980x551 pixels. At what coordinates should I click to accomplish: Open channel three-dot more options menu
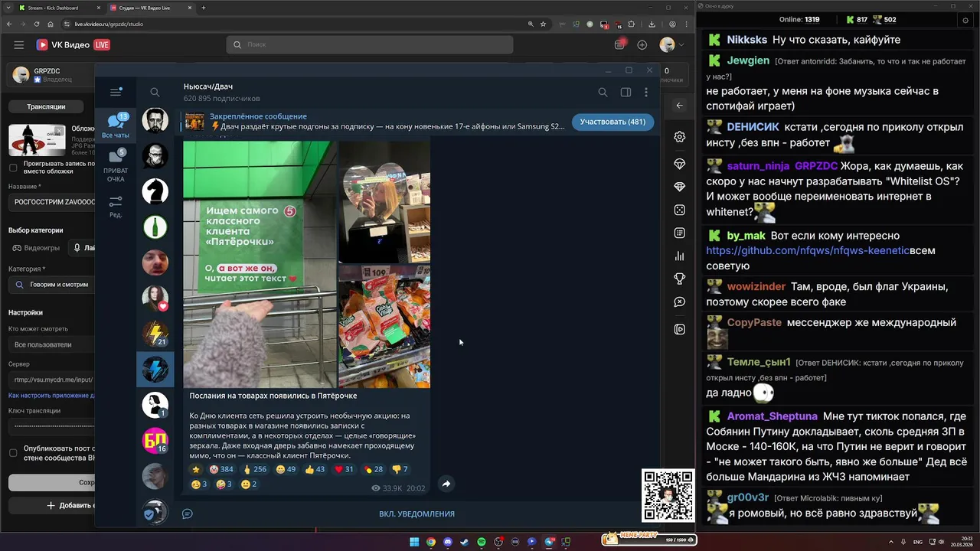(x=646, y=92)
